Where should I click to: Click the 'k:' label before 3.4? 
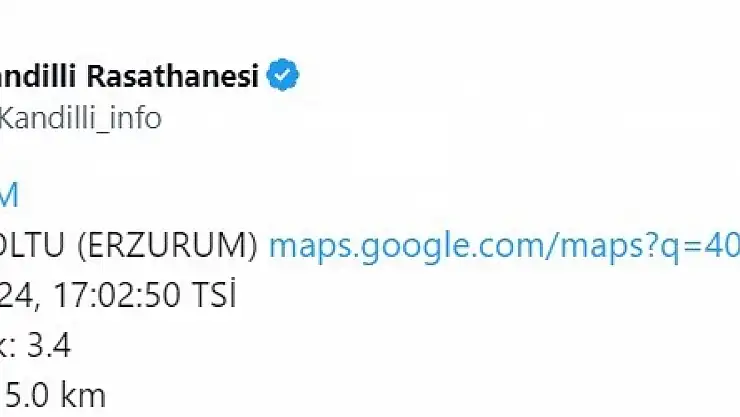(9, 346)
